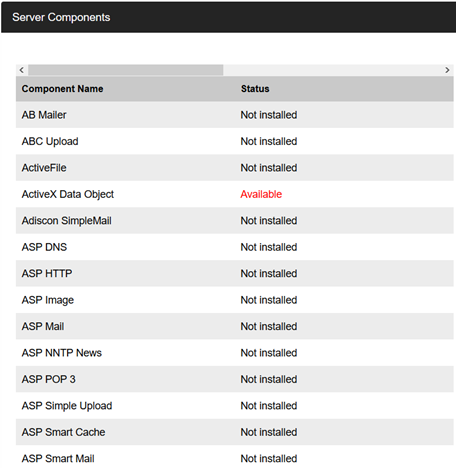Image resolution: width=456 pixels, height=469 pixels.
Task: Select the ActiveX Data Object name
Action: pos(68,194)
